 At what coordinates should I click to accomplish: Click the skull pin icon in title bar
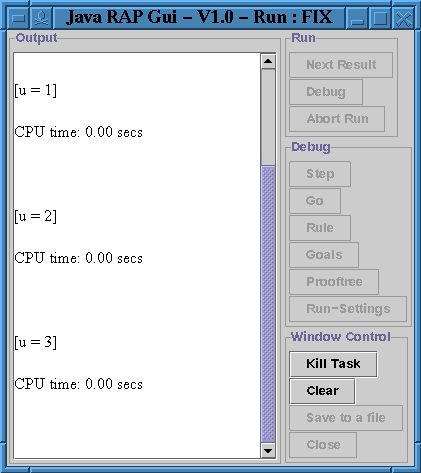click(x=41, y=18)
